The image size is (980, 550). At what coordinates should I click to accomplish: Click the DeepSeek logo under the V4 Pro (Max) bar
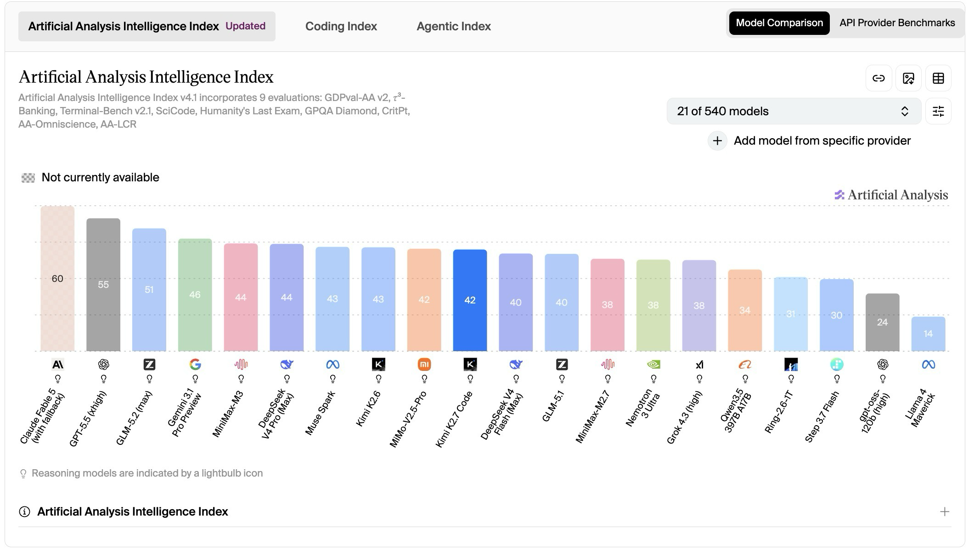[287, 365]
